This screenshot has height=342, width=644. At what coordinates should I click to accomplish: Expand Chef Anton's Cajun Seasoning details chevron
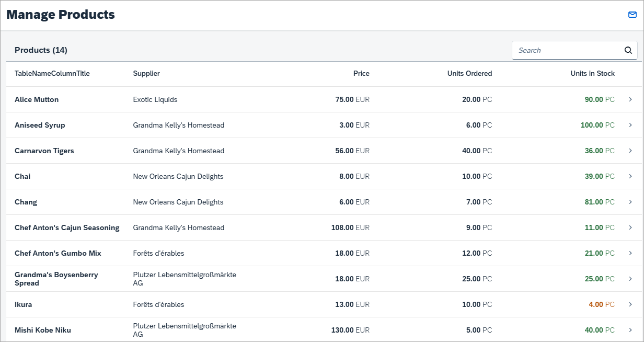click(x=630, y=227)
